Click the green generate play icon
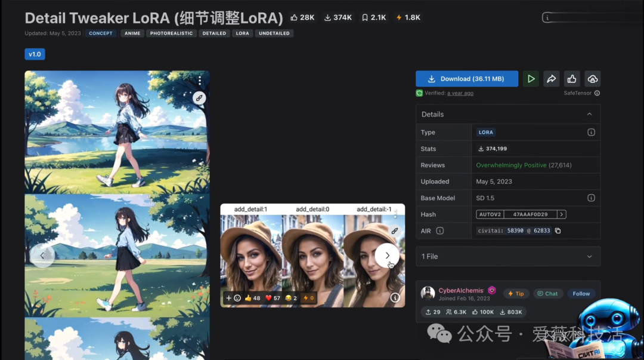The width and height of the screenshot is (644, 360). tap(531, 78)
